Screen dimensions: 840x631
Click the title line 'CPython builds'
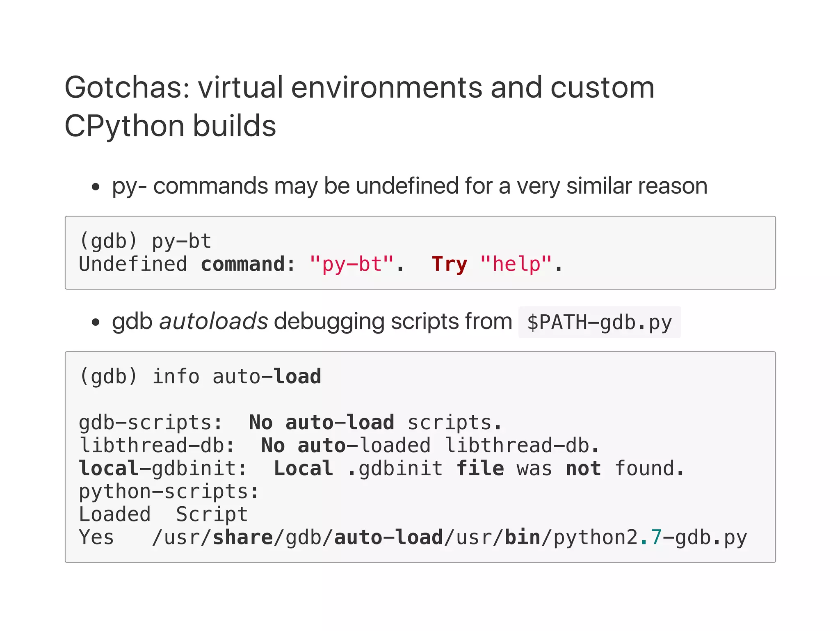click(170, 126)
